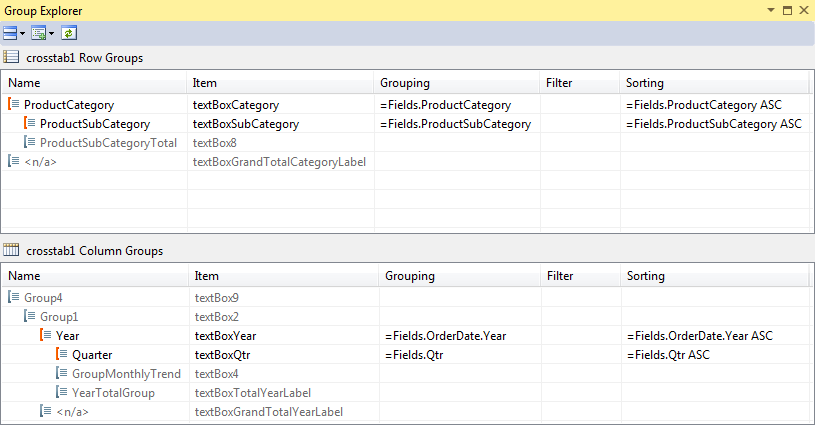Image resolution: width=815 pixels, height=425 pixels.
Task: Click the ProductSubCategoryTotal group icon
Action: pyautogui.click(x=30, y=142)
